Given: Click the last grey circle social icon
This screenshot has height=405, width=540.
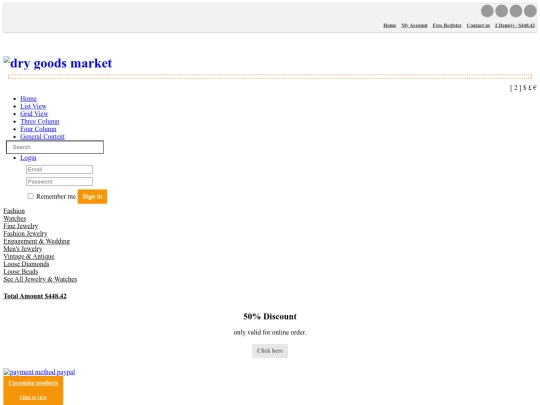Looking at the screenshot, I should point(530,11).
